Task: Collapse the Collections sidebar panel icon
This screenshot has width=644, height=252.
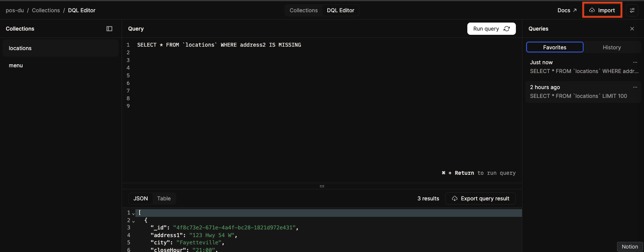Action: pos(109,29)
